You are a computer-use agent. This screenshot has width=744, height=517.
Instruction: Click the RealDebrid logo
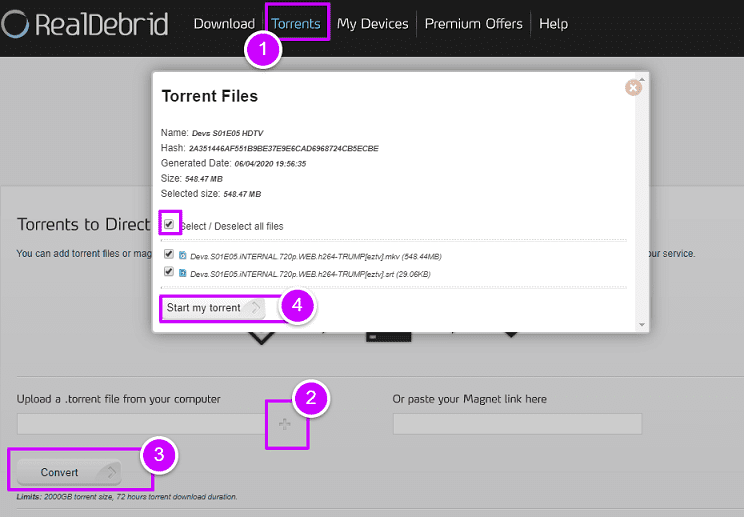tap(84, 24)
